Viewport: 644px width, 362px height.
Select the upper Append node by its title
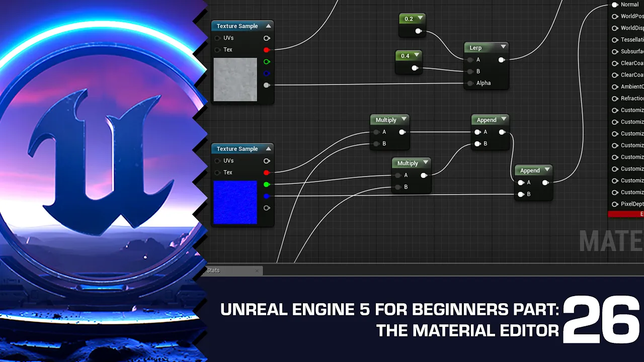tap(487, 120)
